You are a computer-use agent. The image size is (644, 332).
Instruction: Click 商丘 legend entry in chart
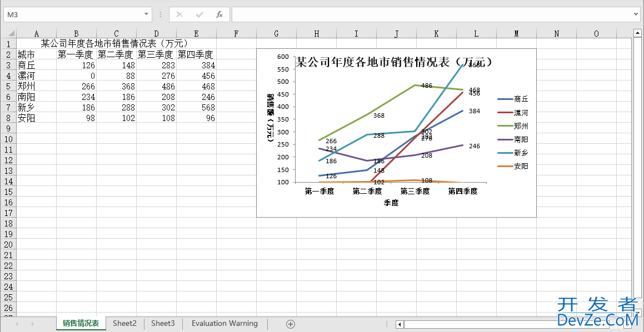click(512, 99)
